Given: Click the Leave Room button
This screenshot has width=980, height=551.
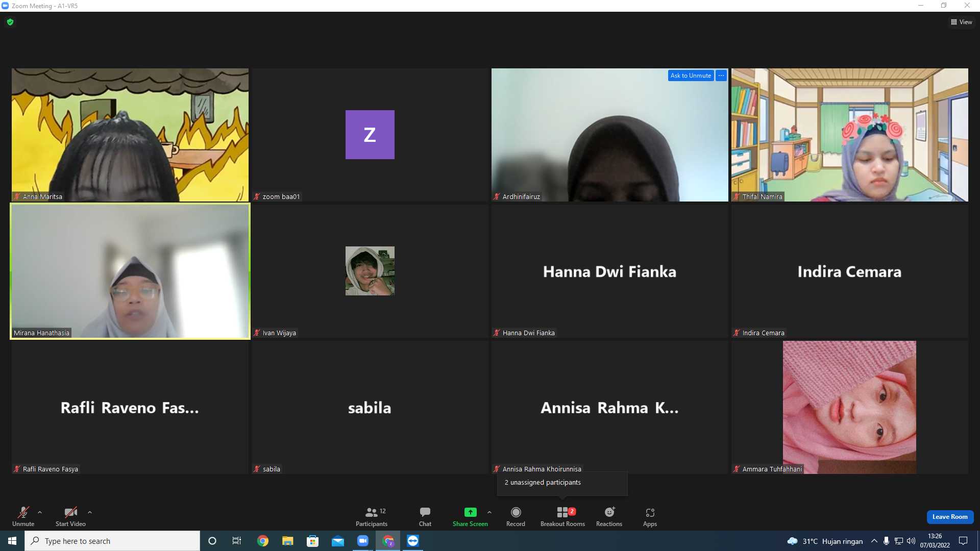Looking at the screenshot, I should [x=950, y=517].
